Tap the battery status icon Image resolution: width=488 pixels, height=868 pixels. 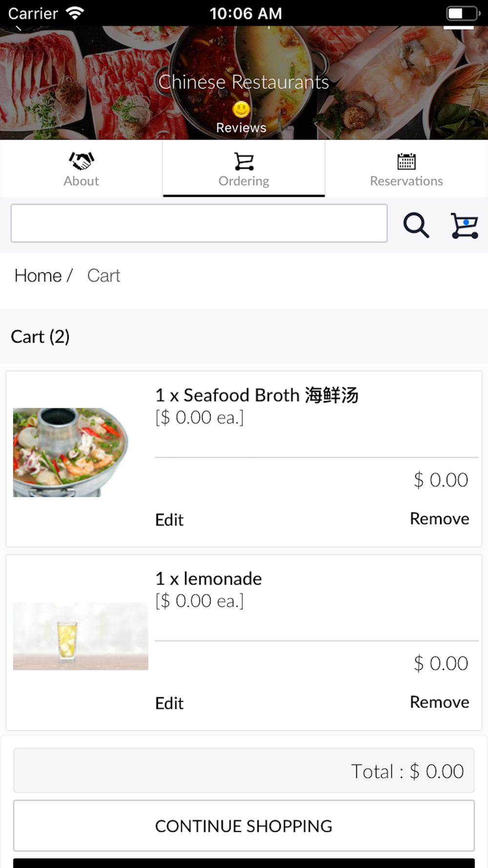click(x=462, y=13)
